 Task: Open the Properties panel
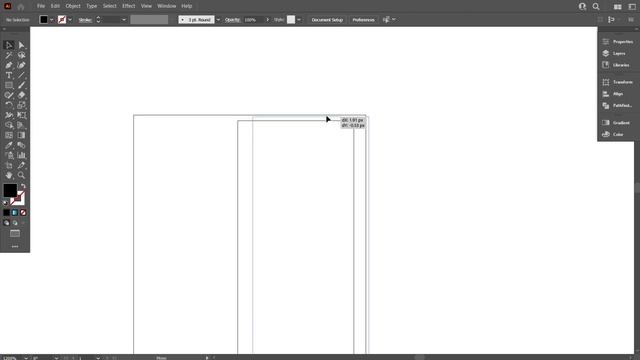tap(618, 42)
